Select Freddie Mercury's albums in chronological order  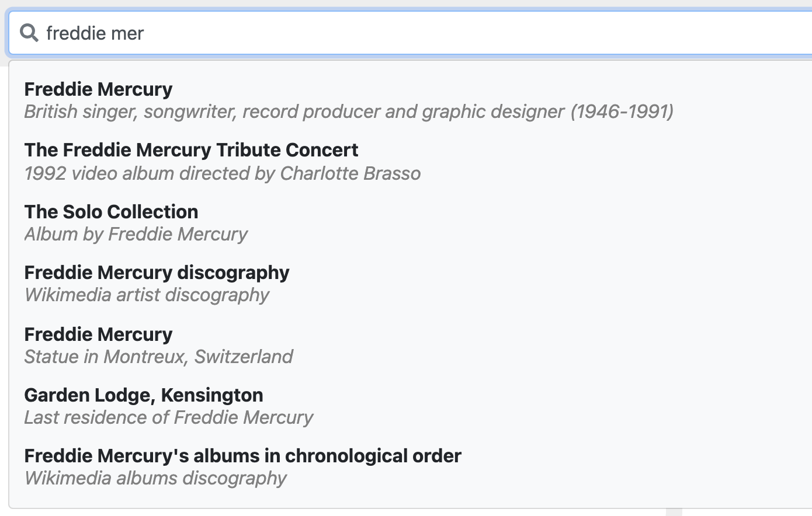[242, 456]
